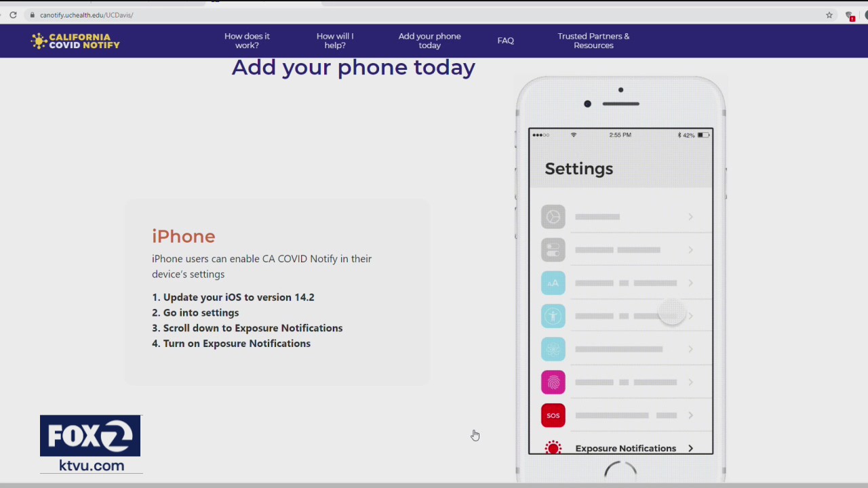This screenshot has height=488, width=868.
Task: Open the 'How does it work?' menu item
Action: (x=247, y=41)
